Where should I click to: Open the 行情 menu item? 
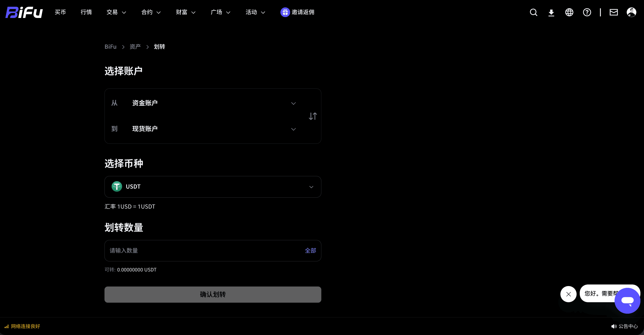click(86, 12)
